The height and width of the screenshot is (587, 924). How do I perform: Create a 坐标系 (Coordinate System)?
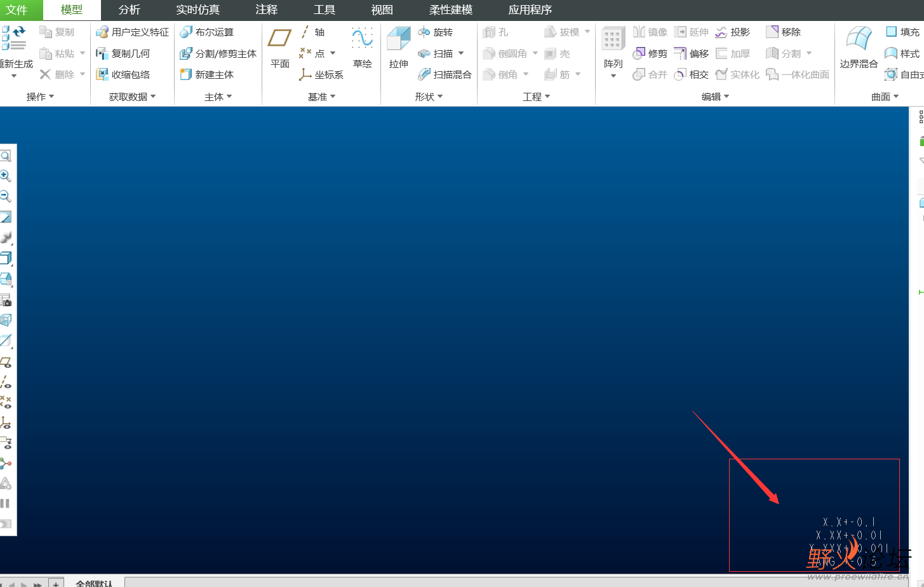point(321,74)
